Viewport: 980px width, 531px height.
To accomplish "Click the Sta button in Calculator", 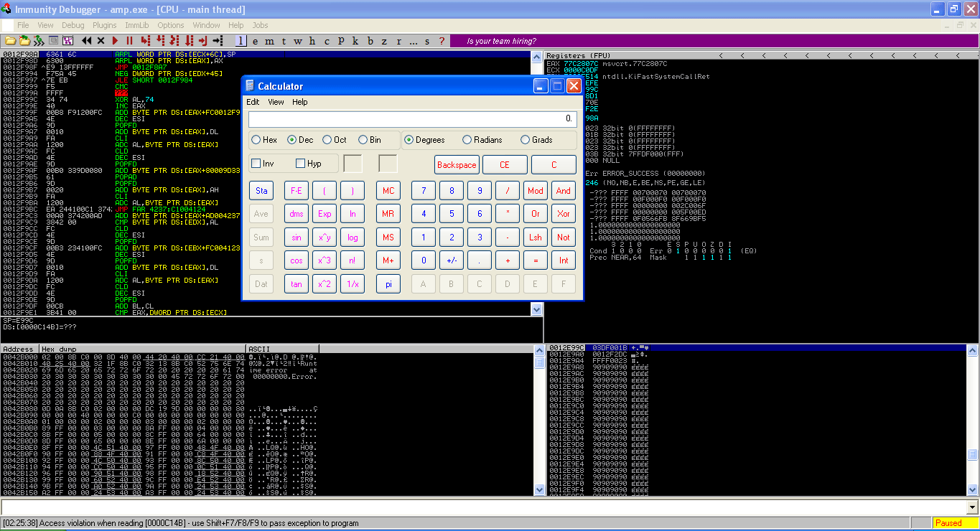I will 261,191.
